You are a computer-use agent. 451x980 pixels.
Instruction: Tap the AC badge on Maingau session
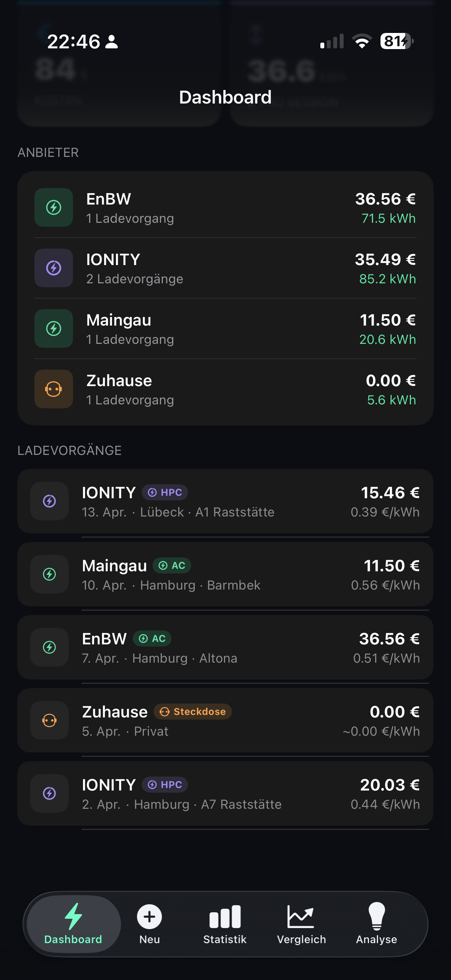[x=172, y=565]
